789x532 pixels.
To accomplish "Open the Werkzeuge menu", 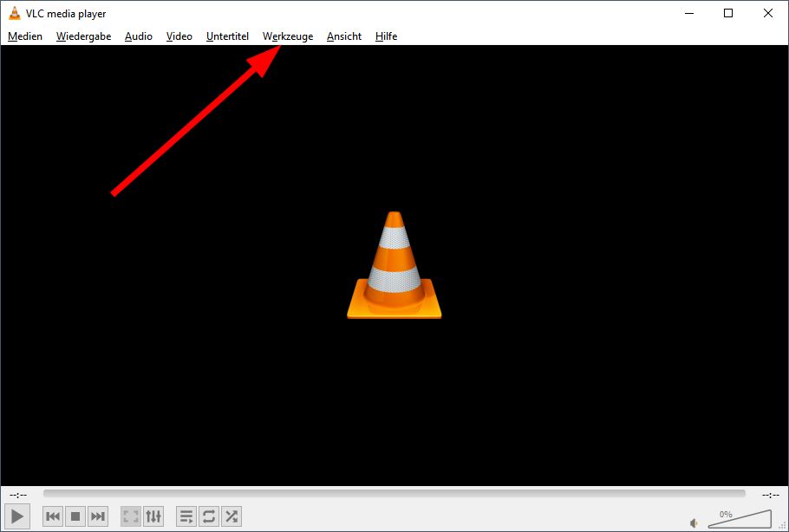I will coord(287,36).
